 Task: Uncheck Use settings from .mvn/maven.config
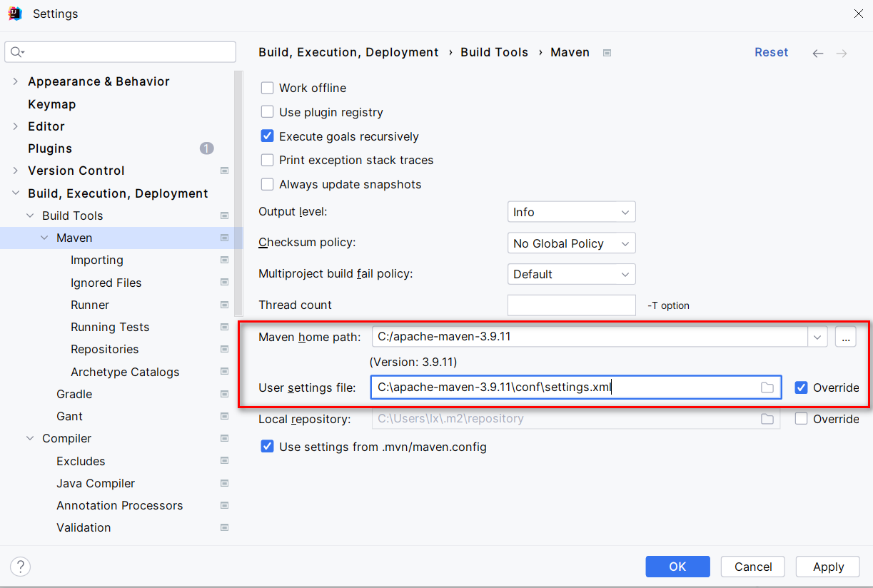click(268, 447)
